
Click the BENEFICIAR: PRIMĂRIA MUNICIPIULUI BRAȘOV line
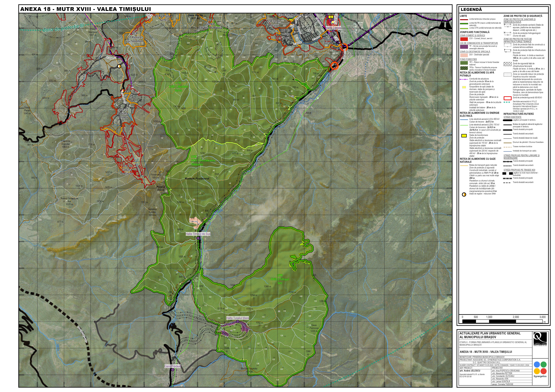pyautogui.click(x=482, y=357)
